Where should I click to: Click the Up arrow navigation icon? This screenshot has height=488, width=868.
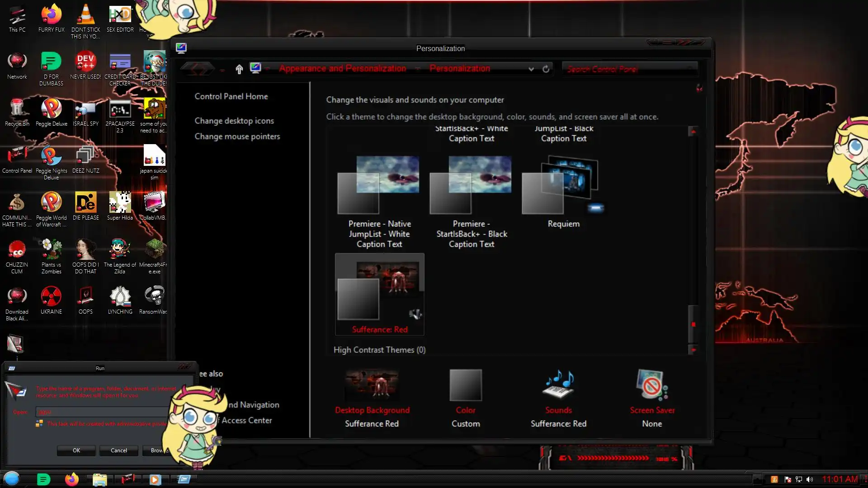239,69
